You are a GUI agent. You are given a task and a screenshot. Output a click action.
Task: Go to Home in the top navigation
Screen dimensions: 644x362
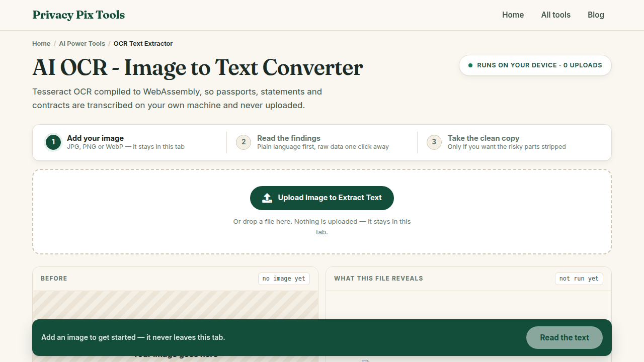[x=513, y=15]
